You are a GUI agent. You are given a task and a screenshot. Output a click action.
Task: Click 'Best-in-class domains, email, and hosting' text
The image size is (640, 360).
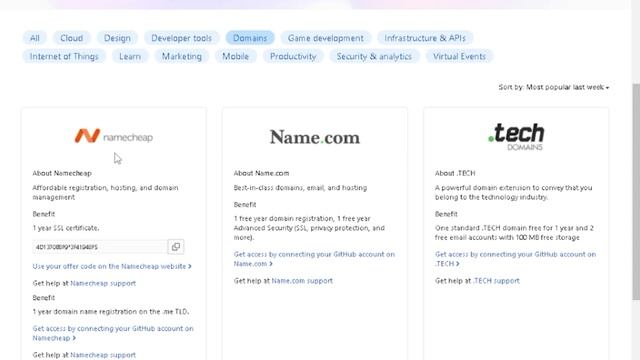300,188
